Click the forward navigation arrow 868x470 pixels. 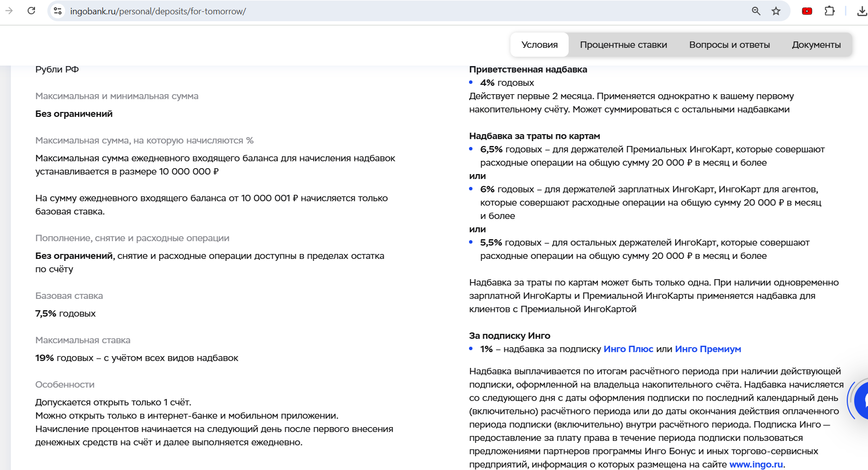[x=9, y=11]
